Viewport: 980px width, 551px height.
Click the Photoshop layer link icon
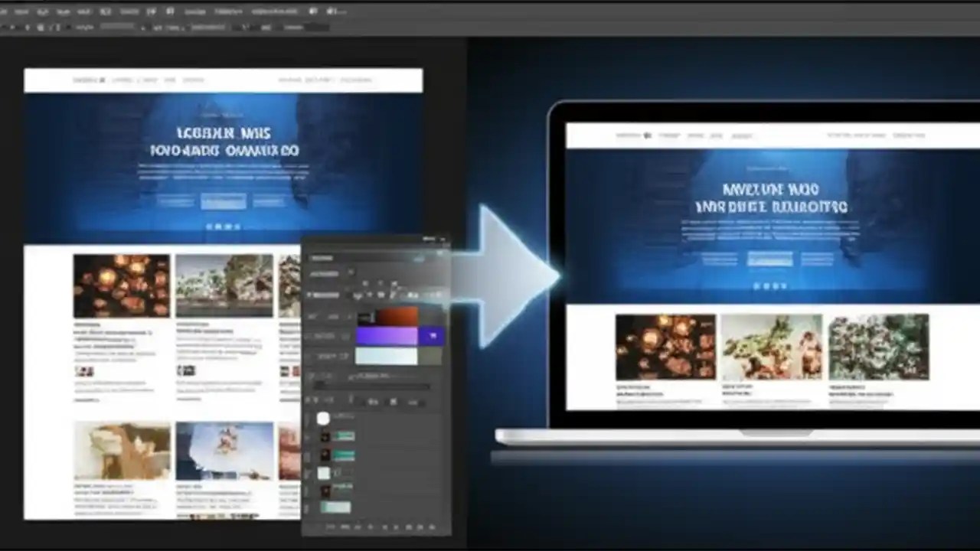coord(331,528)
